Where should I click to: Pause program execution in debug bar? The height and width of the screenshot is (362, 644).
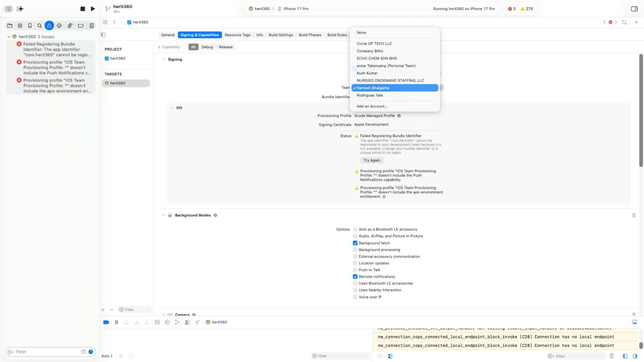(116, 322)
